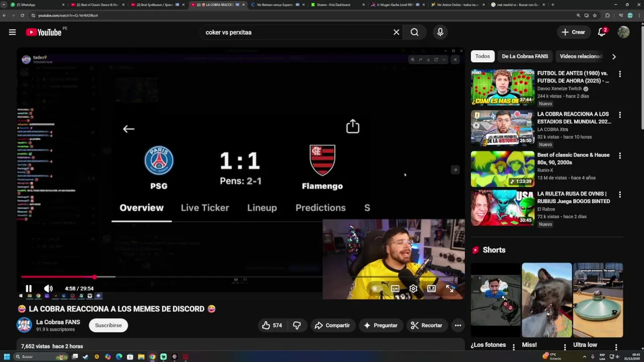The image size is (644, 362).
Task: Open the Windows Start menu
Action: coord(7,357)
